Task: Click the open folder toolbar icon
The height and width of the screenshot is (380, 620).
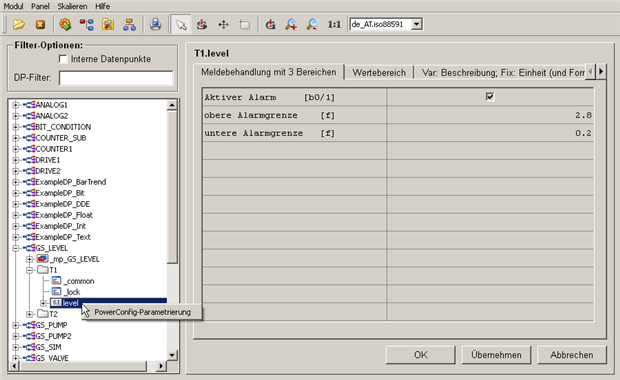Action: (18, 25)
